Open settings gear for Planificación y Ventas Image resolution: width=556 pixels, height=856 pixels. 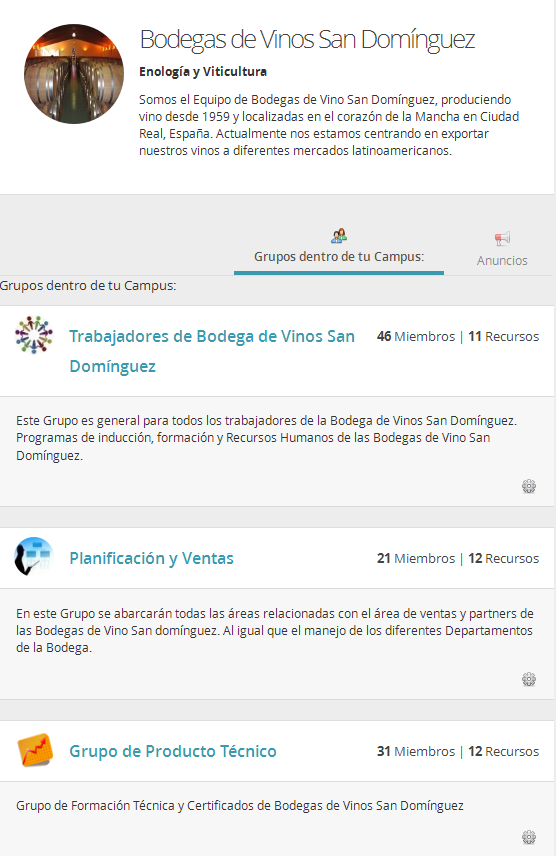[529, 679]
